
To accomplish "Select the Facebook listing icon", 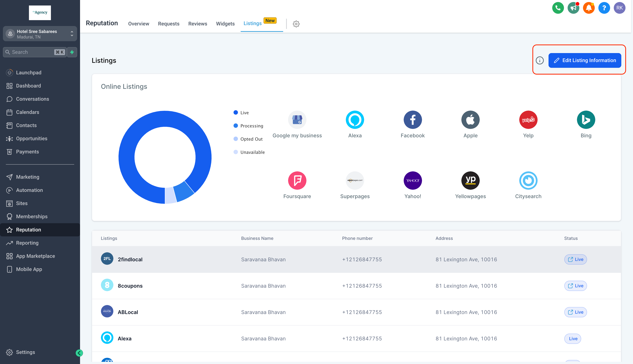I will (x=412, y=120).
